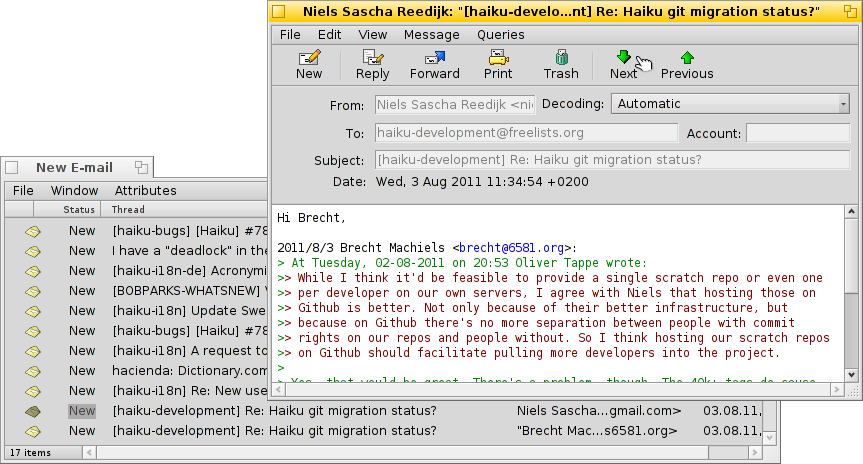Click the Account input field

pyautogui.click(x=797, y=133)
